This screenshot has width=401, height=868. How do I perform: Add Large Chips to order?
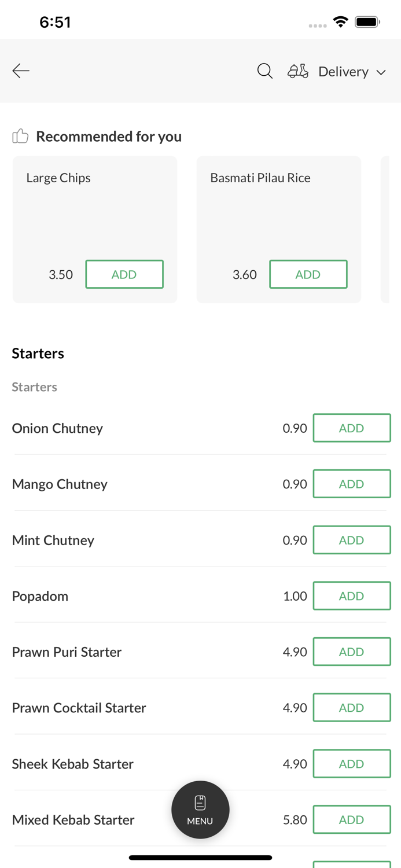point(124,274)
